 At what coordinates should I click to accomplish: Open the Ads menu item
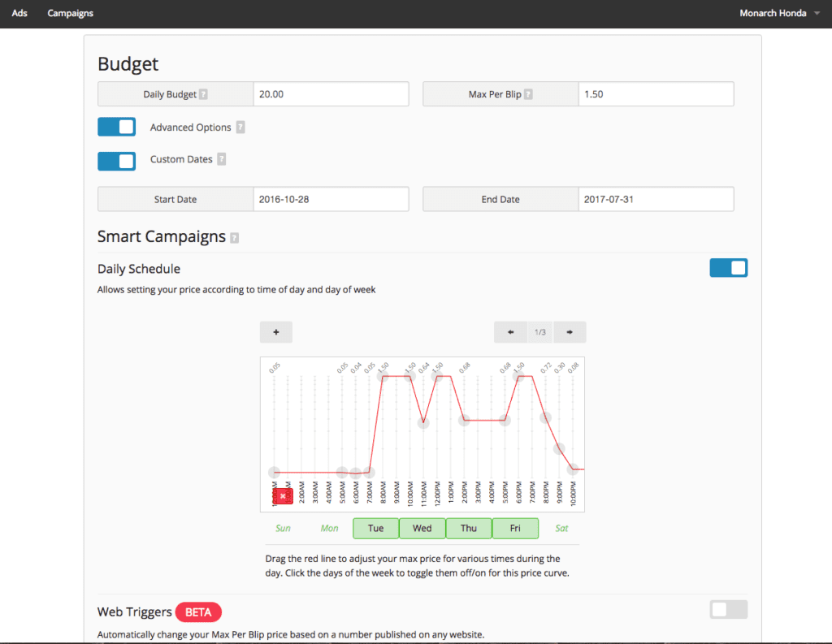pyautogui.click(x=19, y=13)
